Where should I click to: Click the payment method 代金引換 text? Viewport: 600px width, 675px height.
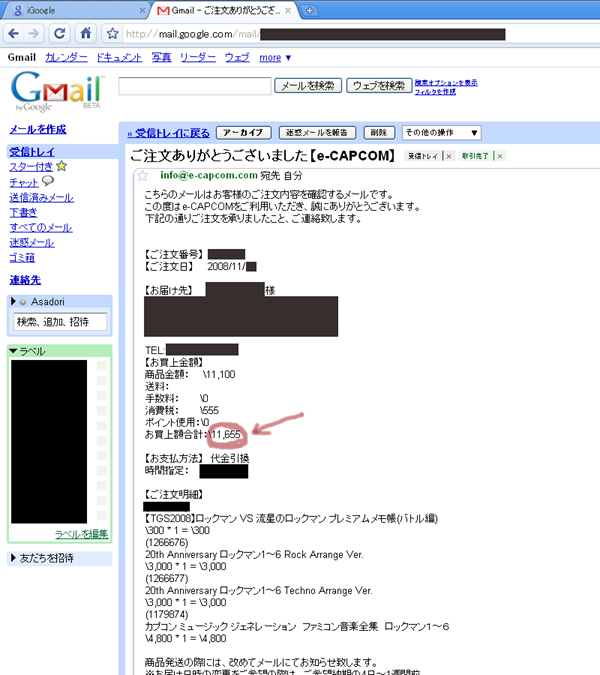(x=229, y=458)
